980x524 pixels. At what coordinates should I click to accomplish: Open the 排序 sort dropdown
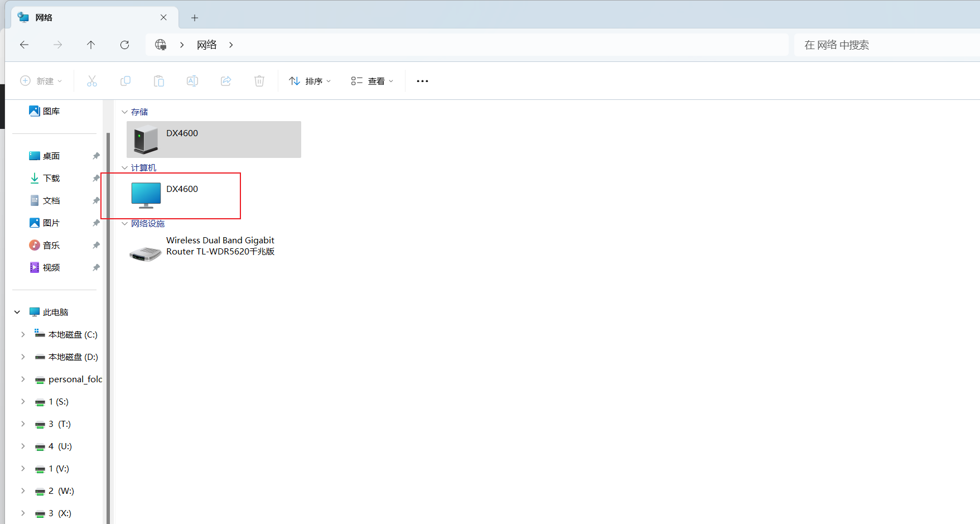point(310,81)
